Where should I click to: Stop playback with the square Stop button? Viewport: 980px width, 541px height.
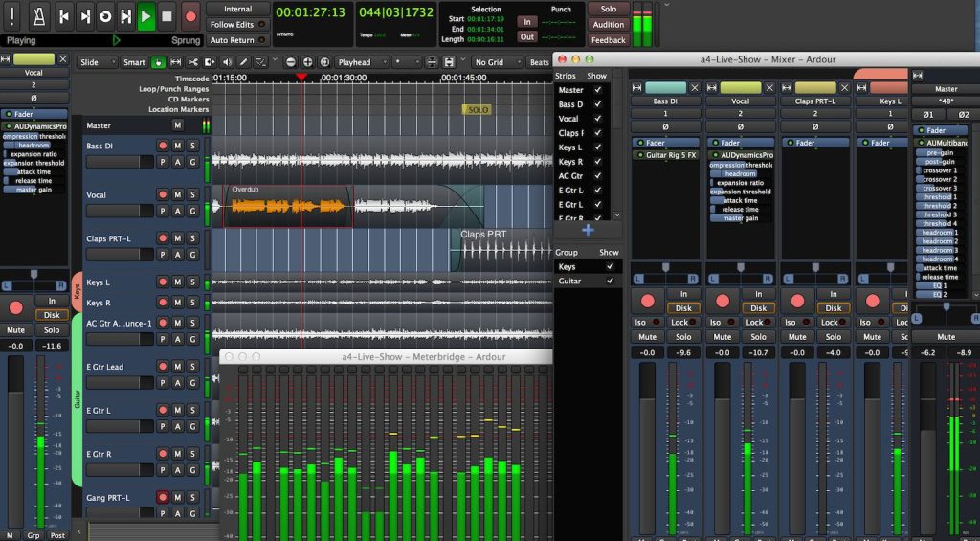[x=167, y=16]
